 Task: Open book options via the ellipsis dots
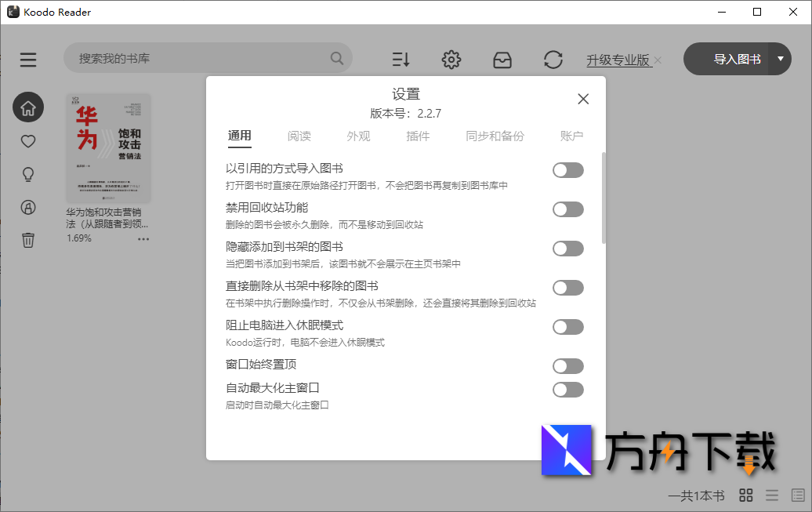(143, 239)
